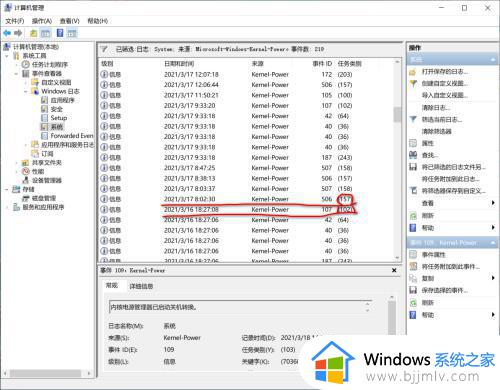This screenshot has width=500, height=390.
Task: Switch to the 常规 tab
Action: pyautogui.click(x=112, y=286)
